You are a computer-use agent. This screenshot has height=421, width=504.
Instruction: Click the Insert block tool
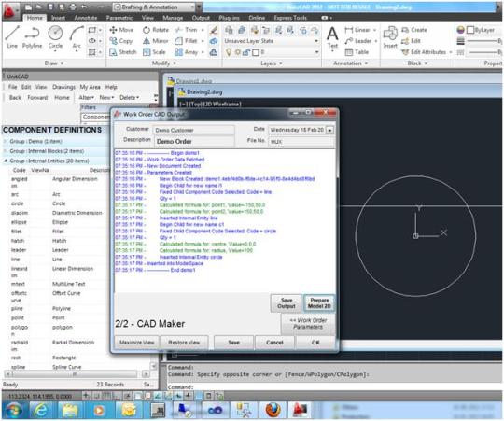[390, 38]
